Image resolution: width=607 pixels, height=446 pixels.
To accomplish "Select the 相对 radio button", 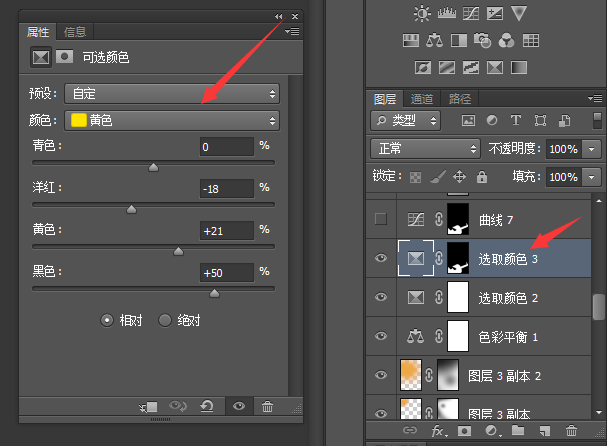I will tap(107, 320).
